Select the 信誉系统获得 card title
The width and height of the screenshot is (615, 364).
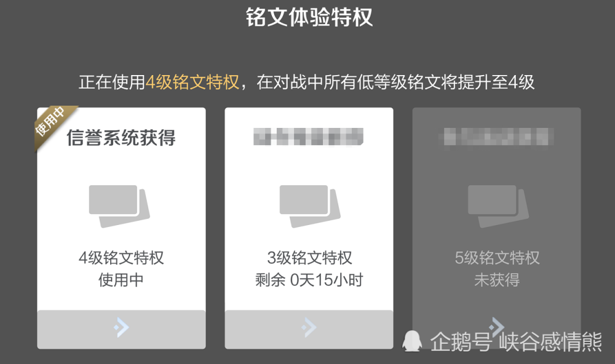click(121, 138)
